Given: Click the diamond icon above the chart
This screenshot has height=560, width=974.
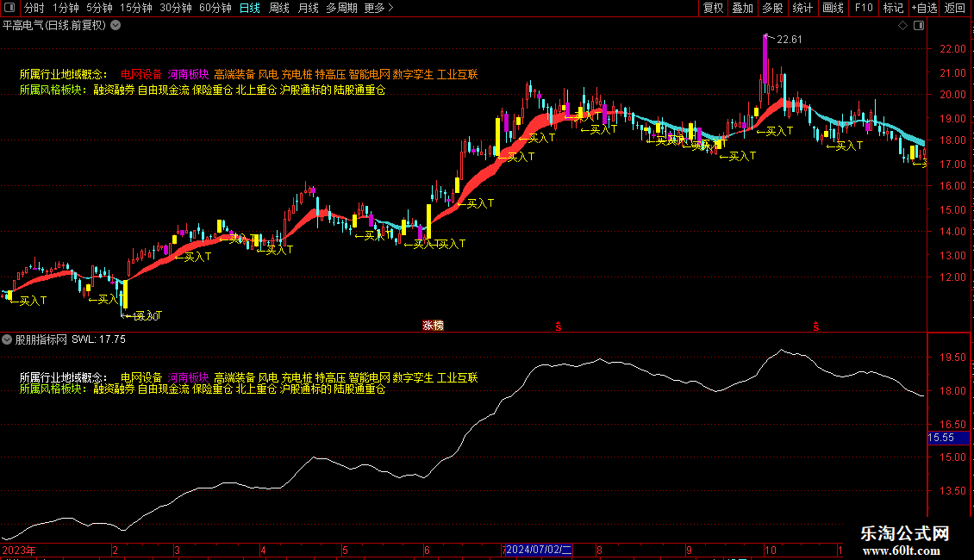Looking at the screenshot, I should click(x=902, y=26).
